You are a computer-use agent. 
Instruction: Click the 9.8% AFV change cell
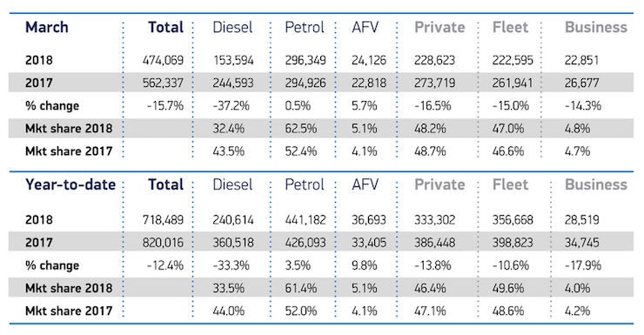pyautogui.click(x=364, y=265)
